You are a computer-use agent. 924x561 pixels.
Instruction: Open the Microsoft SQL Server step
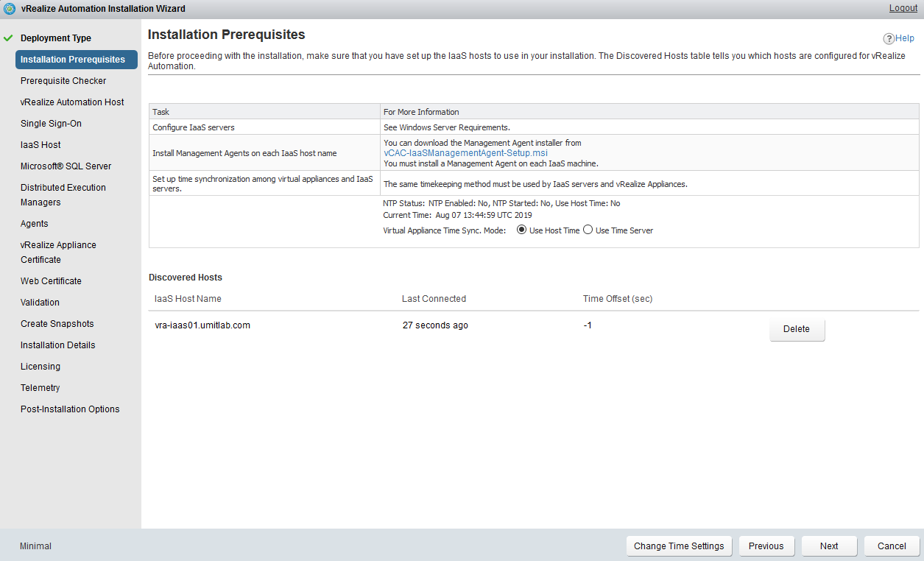(66, 166)
